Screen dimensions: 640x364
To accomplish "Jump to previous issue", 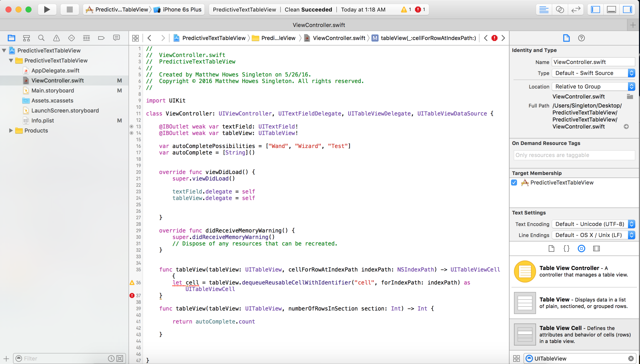I will coord(486,38).
